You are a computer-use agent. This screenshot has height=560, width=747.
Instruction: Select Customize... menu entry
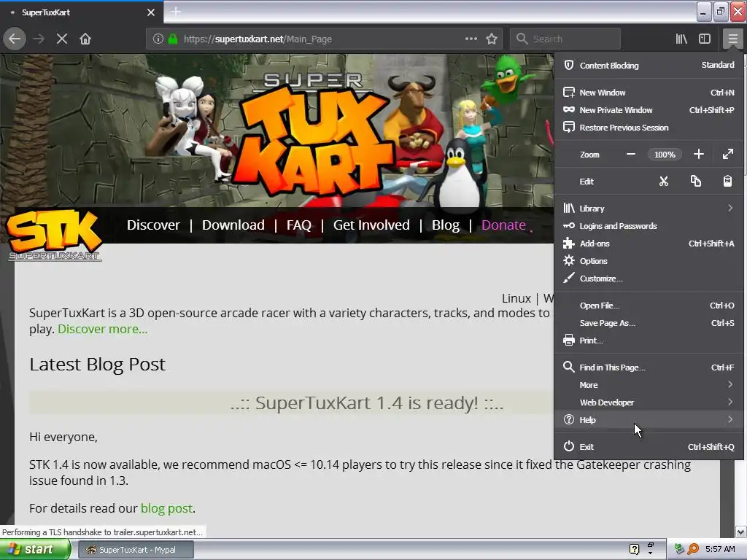[x=649, y=279]
